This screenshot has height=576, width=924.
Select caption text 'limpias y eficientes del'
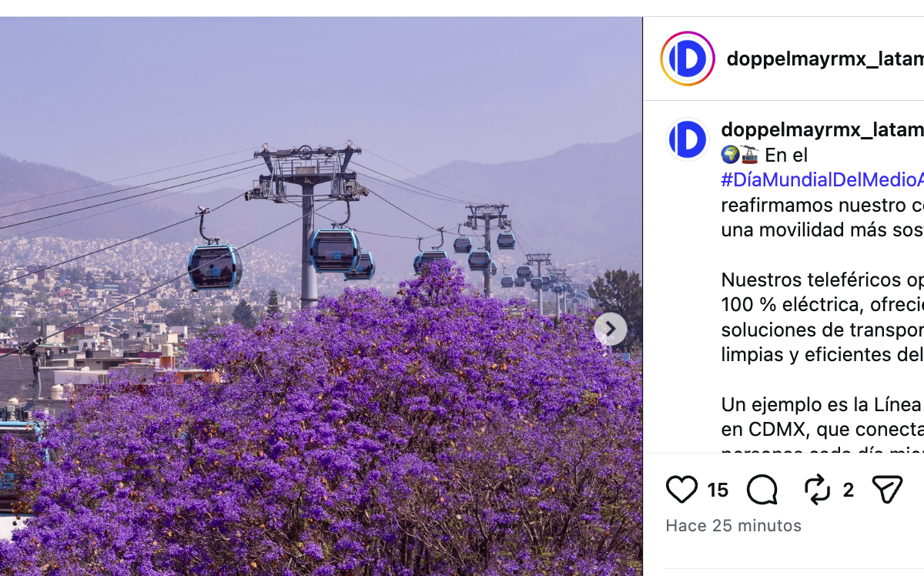click(x=822, y=354)
